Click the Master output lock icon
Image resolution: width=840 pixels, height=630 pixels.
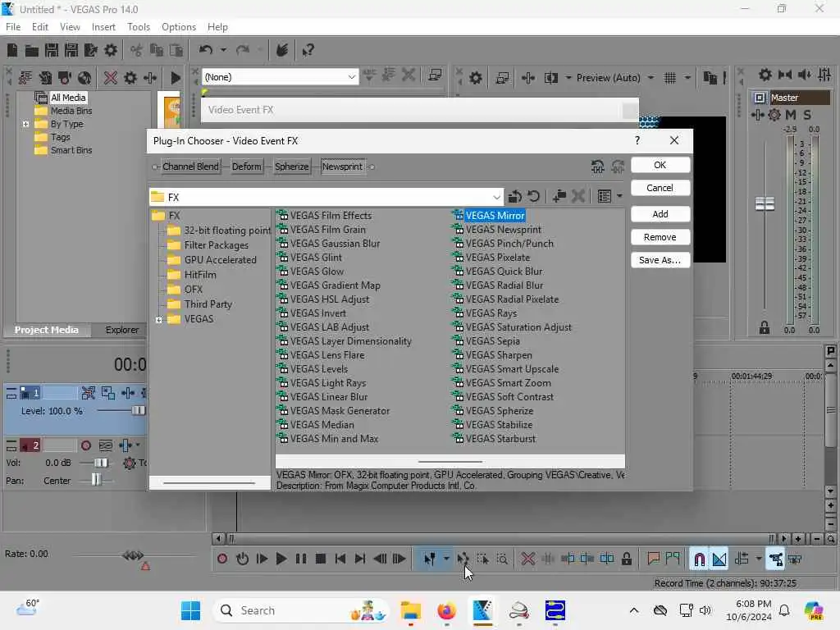coord(765,328)
